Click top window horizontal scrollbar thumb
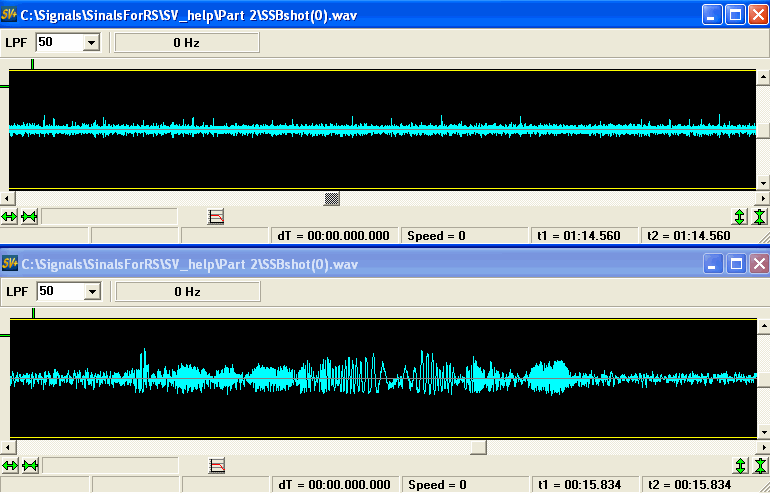The height and width of the screenshot is (494, 770). (333, 198)
